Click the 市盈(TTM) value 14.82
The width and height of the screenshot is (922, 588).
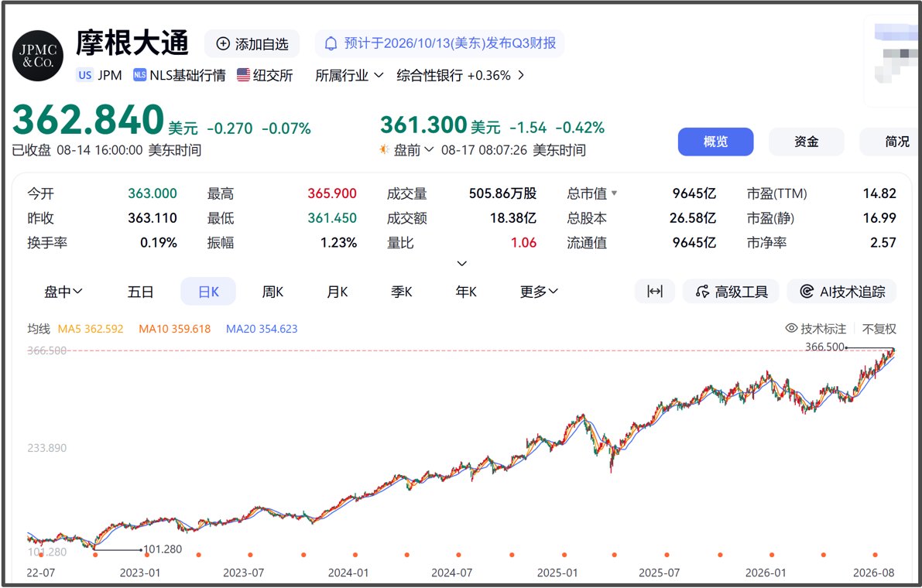(x=879, y=193)
